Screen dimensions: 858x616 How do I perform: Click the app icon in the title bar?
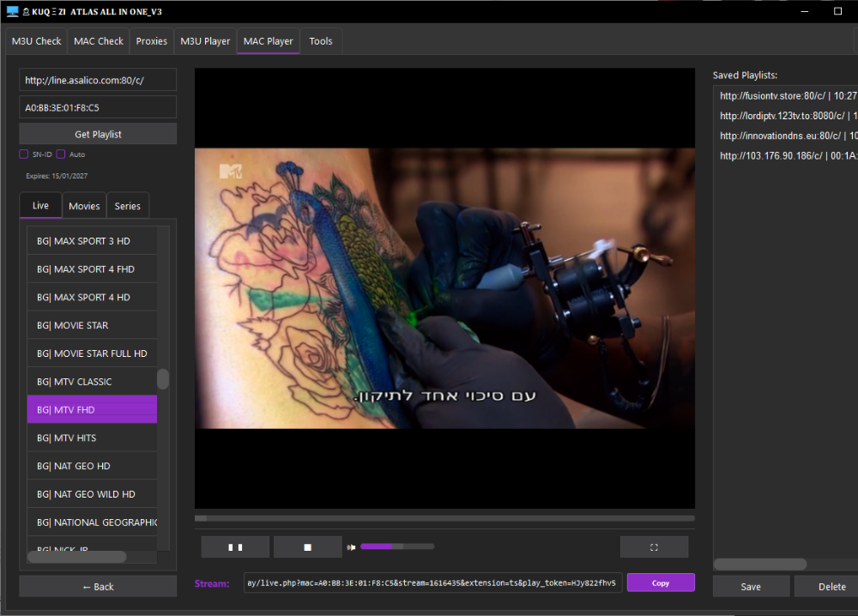point(12,11)
